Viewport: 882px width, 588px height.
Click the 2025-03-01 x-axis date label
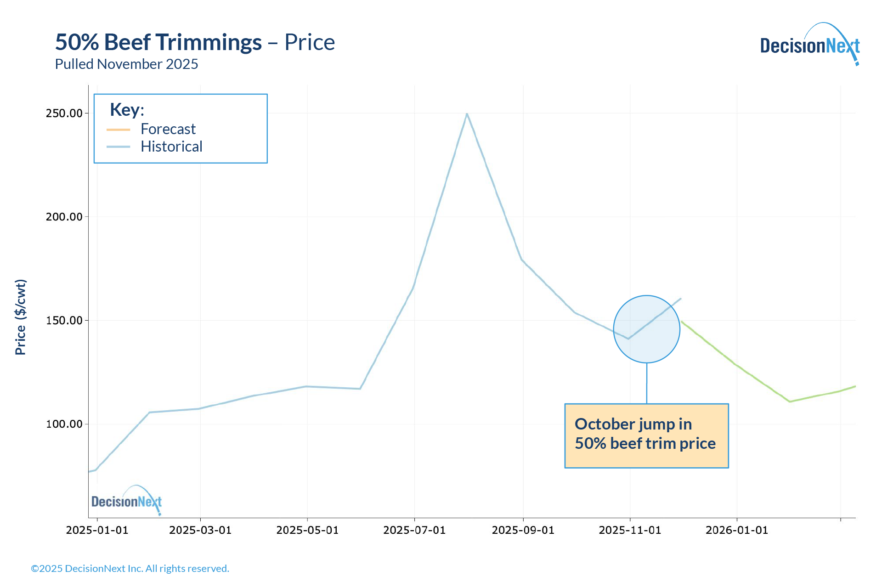pos(200,530)
